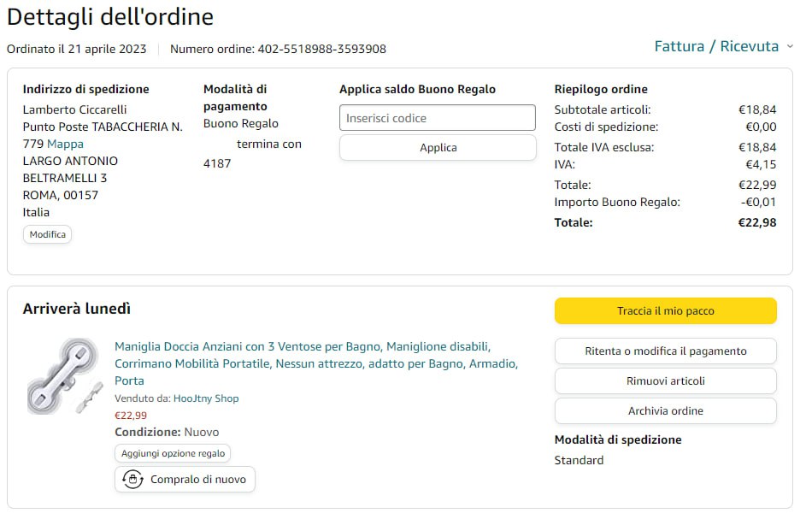Click the Applica button
The height and width of the screenshot is (519, 812).
point(437,148)
